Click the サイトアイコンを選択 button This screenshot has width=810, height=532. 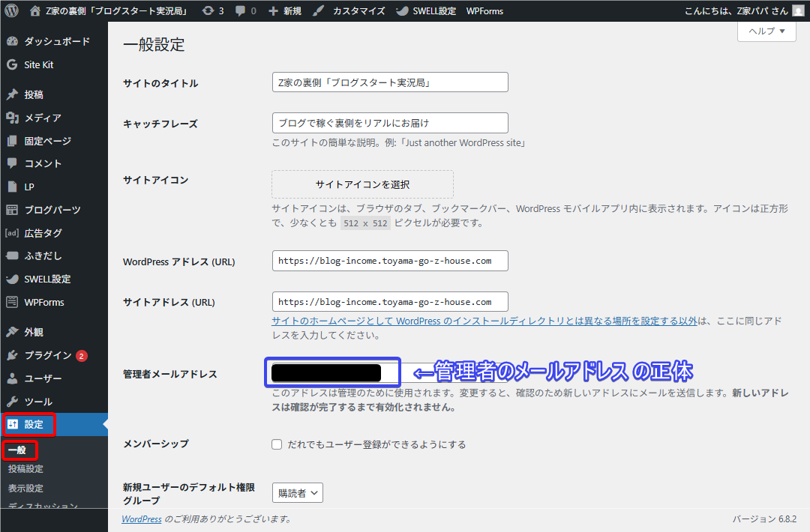[x=362, y=184]
